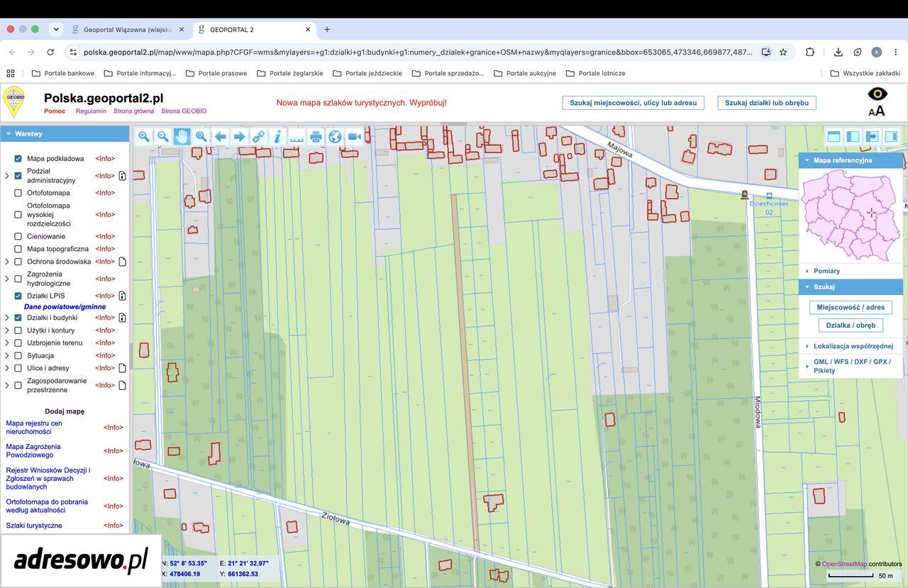Viewport: 908px width, 588px height.
Task: Switch to the Geoportal Wiązowna browser tab
Action: click(x=128, y=30)
